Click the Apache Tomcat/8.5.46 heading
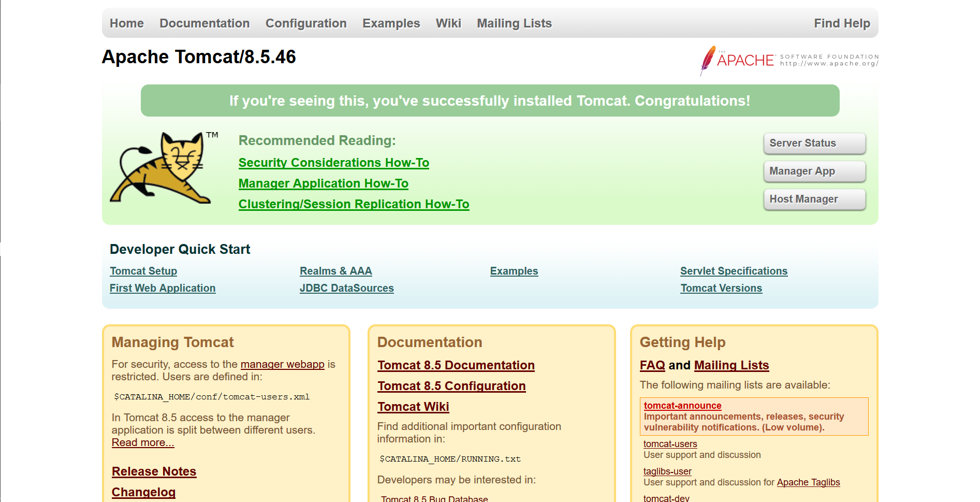Screen dimensions: 980x502 (x=199, y=57)
